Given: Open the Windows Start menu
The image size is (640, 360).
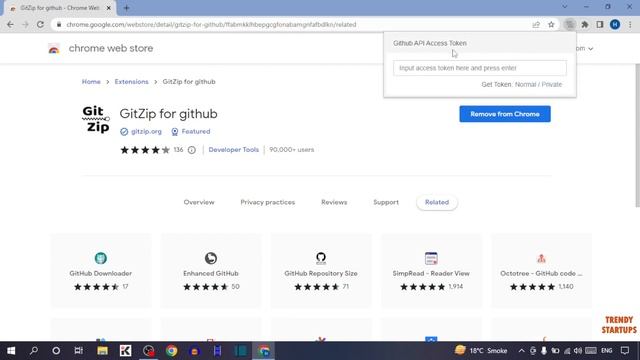Looking at the screenshot, I should tap(11, 351).
